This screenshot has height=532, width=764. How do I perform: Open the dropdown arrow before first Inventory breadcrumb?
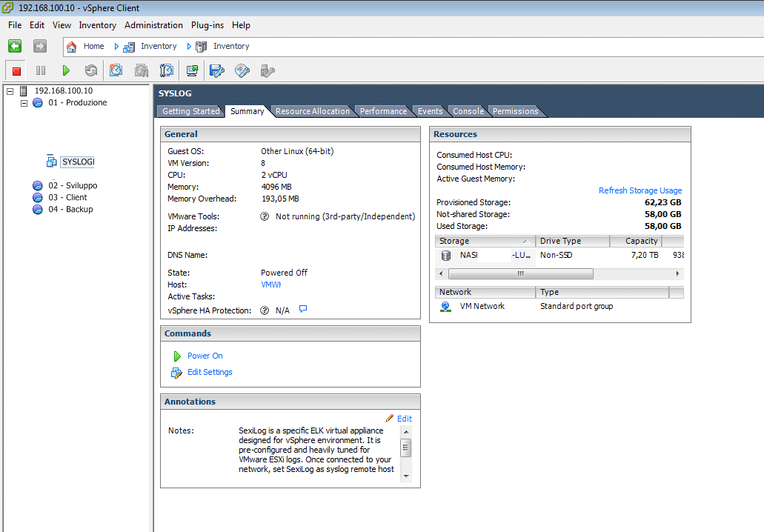pos(116,46)
